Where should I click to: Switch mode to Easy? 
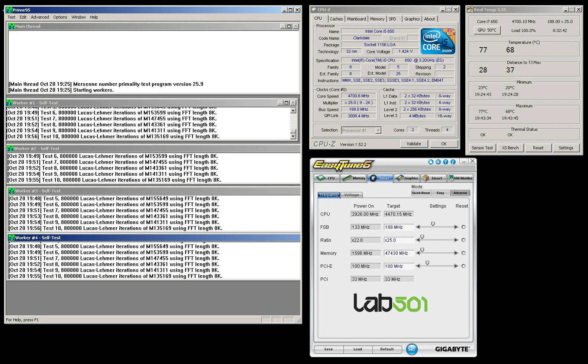(x=440, y=193)
